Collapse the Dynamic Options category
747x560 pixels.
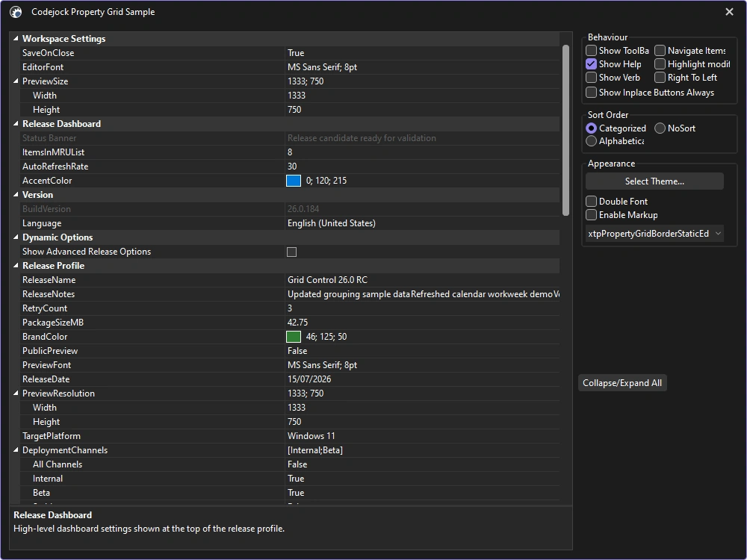point(16,237)
